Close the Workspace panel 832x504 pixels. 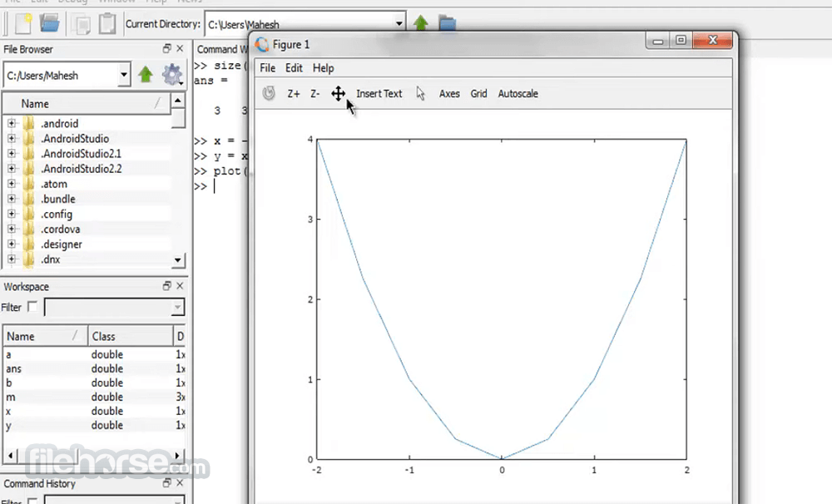180,286
